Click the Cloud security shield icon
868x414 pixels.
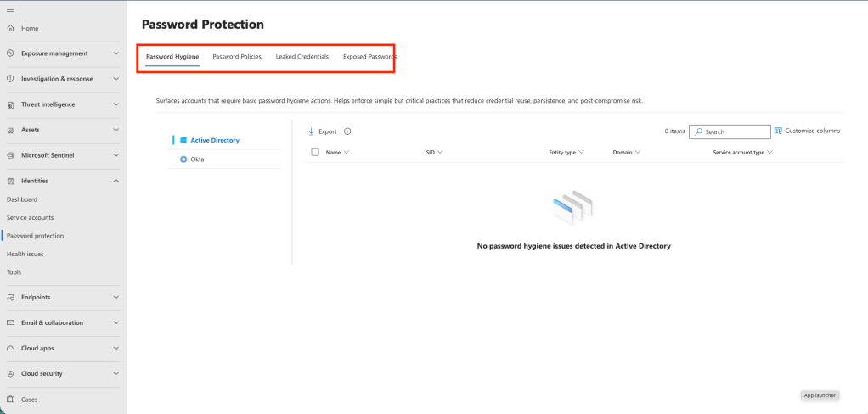pos(11,373)
